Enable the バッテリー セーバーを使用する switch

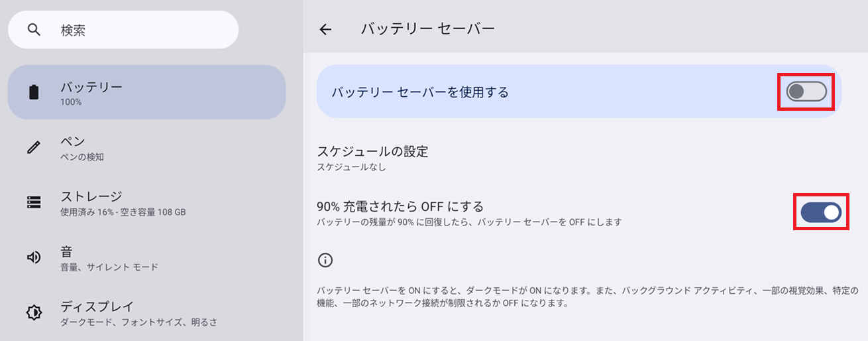pyautogui.click(x=806, y=92)
